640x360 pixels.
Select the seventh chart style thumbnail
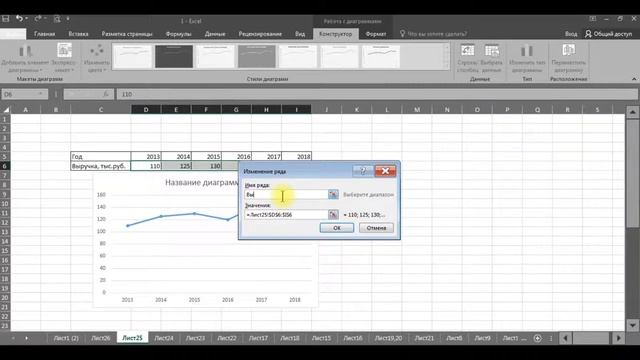pyautogui.click(x=381, y=56)
